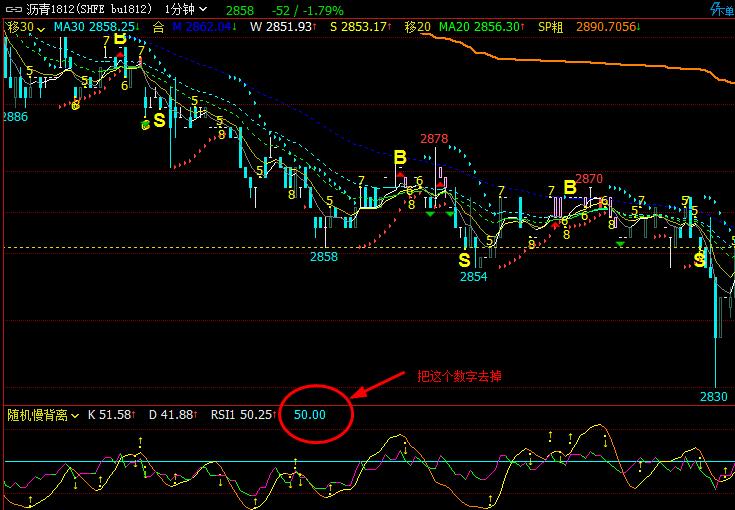Image resolution: width=735 pixels, height=510 pixels.
Task: Select the 2890.7056 SP value
Action: 608,27
